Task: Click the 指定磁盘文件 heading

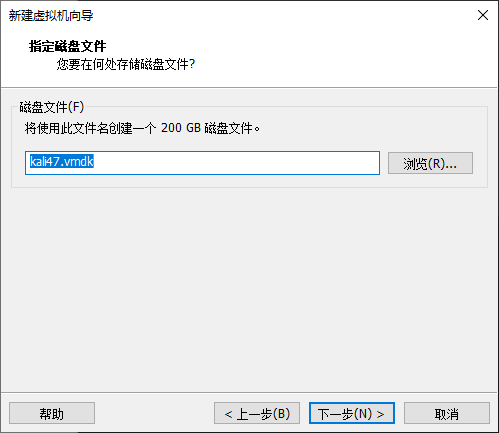Action: (67, 46)
